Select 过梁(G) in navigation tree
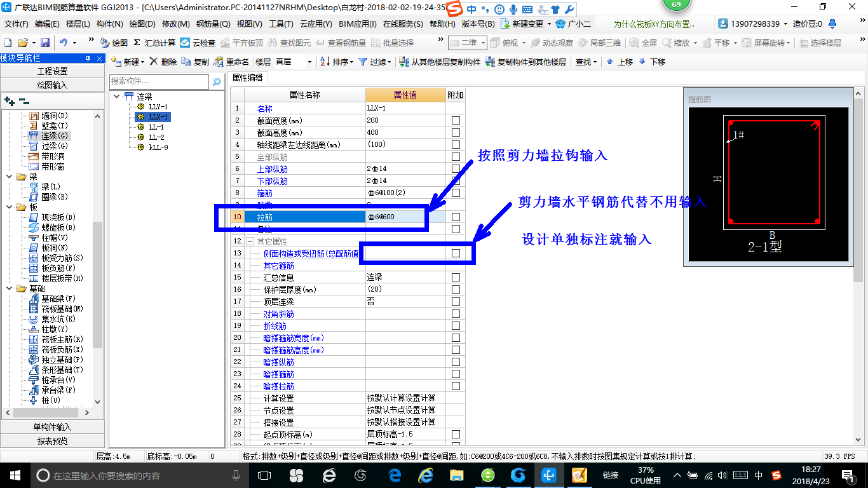This screenshot has width=868, height=488. coord(50,146)
